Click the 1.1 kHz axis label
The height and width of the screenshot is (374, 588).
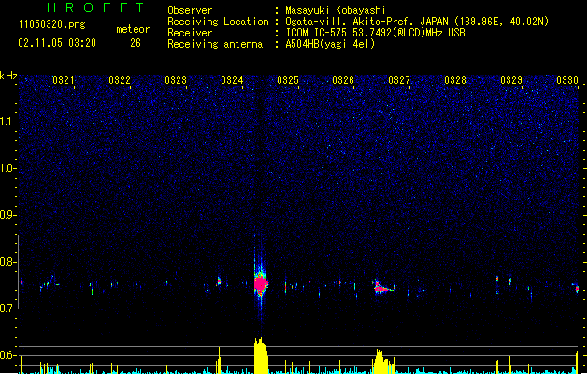tap(7, 122)
